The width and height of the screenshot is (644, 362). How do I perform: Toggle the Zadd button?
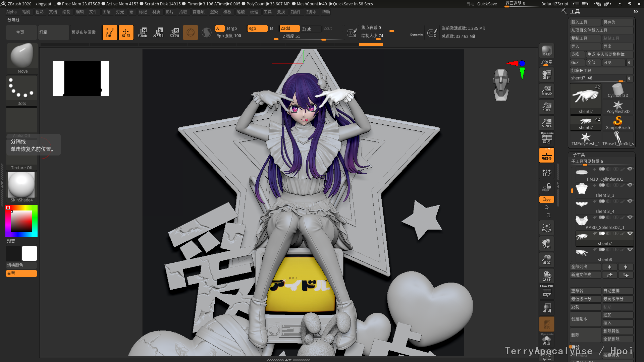coord(289,28)
